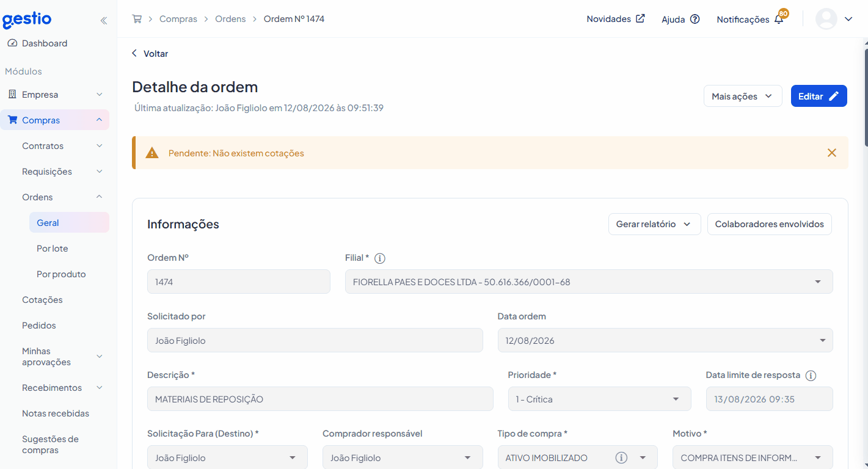This screenshot has height=469, width=868.
Task: Click info icon next to Filial
Action: 379,258
